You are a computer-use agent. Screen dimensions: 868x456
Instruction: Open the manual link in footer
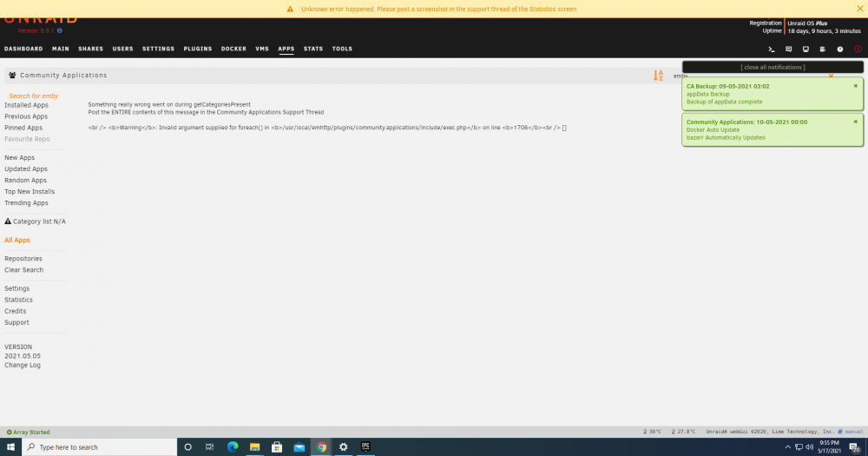[853, 432]
